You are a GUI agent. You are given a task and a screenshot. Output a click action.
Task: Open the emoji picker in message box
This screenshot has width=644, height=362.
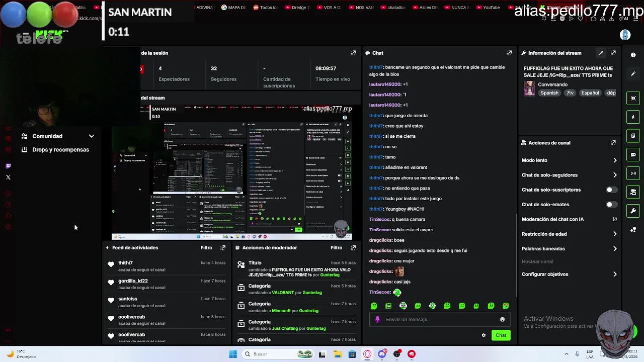(x=502, y=319)
